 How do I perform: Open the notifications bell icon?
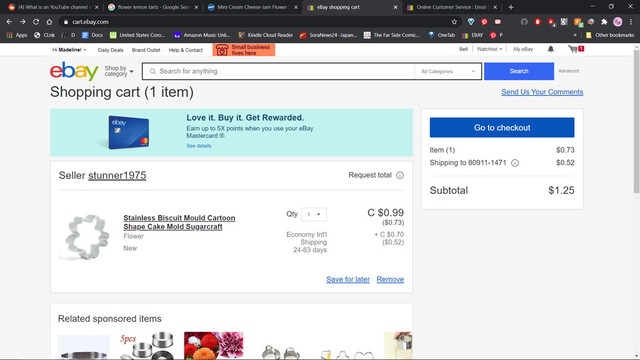pos(551,49)
